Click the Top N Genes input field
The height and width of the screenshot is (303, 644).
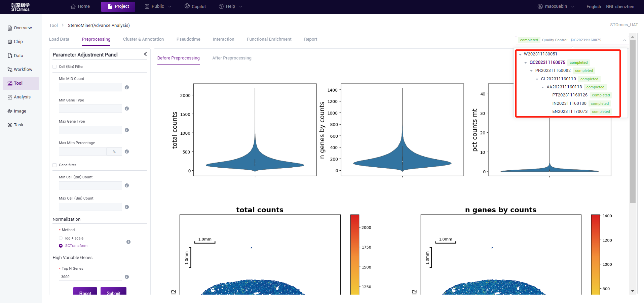point(90,277)
